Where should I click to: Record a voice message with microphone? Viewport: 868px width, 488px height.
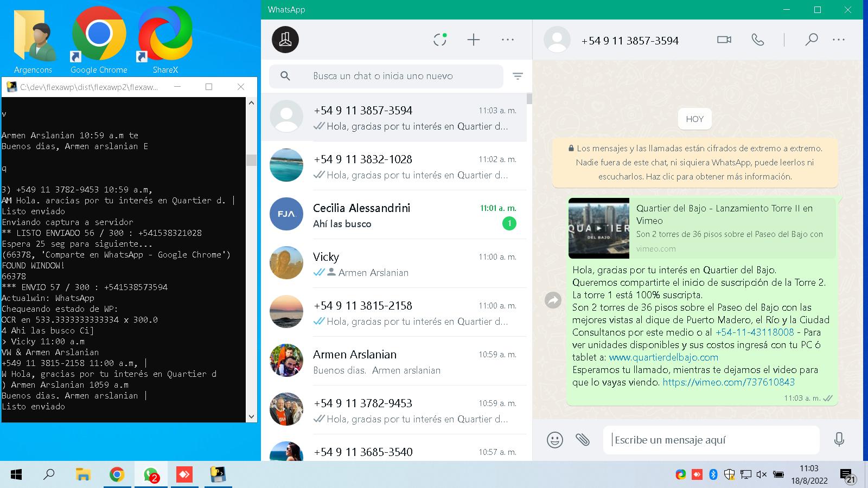point(839,439)
